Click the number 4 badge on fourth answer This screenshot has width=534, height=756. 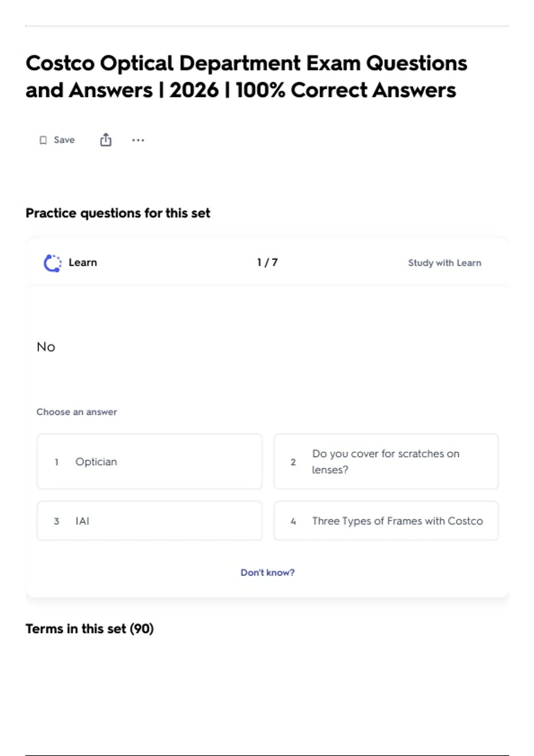[293, 521]
